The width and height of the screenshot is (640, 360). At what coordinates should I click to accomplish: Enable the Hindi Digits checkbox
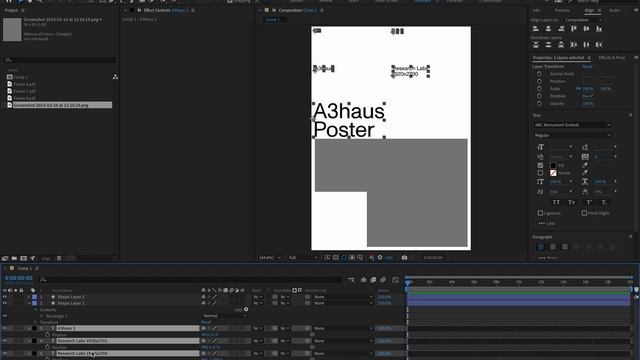584,213
